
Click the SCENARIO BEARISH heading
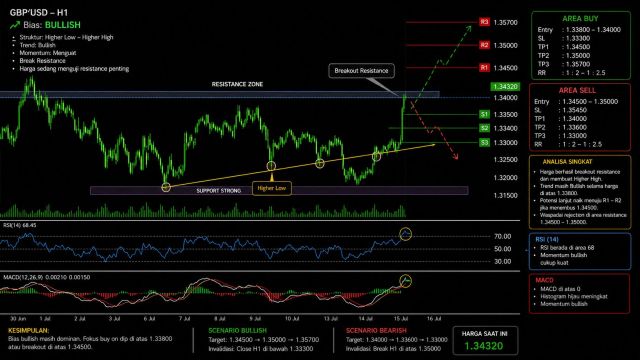376,330
